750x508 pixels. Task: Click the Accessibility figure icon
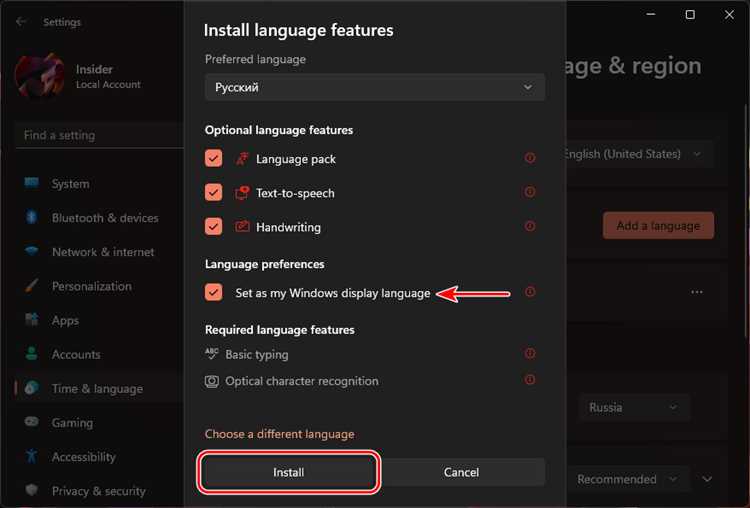[x=32, y=456]
